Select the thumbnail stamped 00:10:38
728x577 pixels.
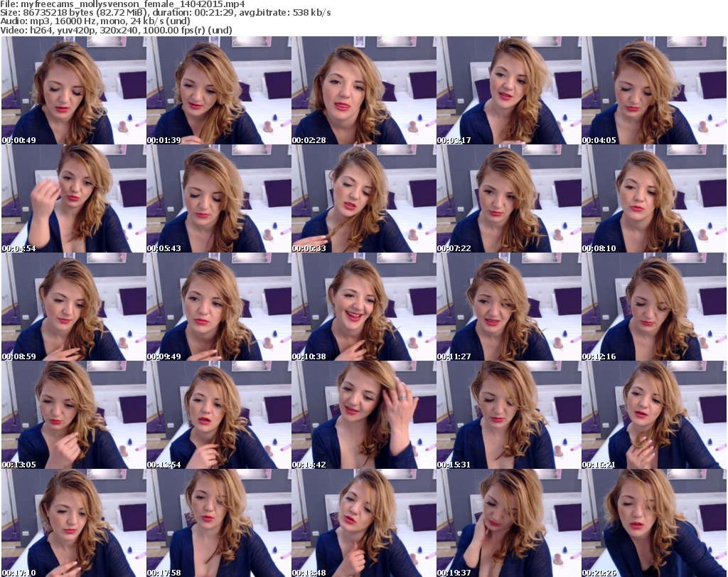point(363,307)
